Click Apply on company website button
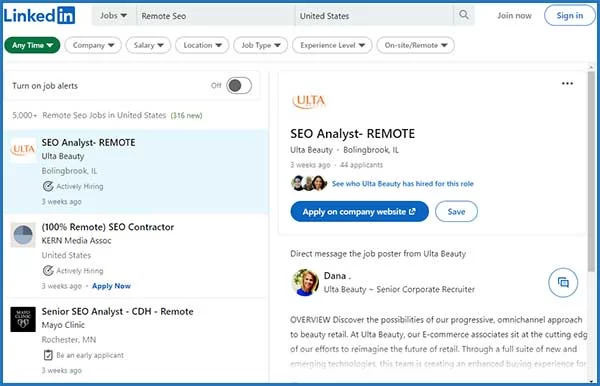The image size is (600, 386). [x=359, y=212]
